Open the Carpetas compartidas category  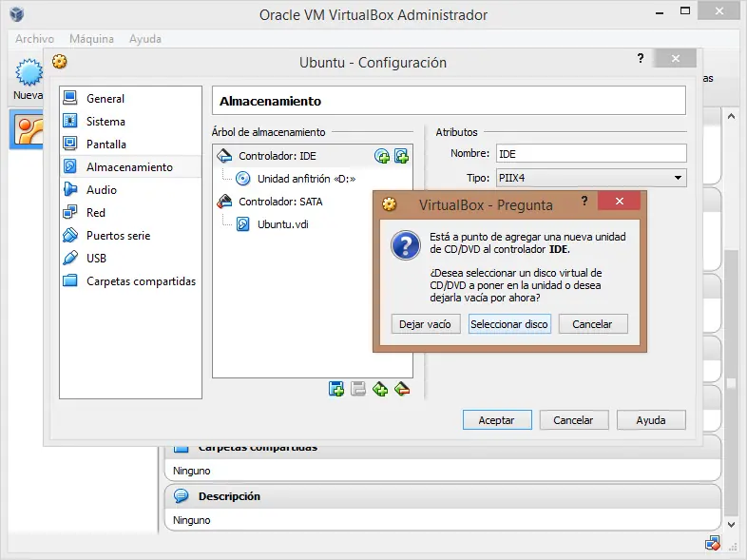tap(130, 281)
